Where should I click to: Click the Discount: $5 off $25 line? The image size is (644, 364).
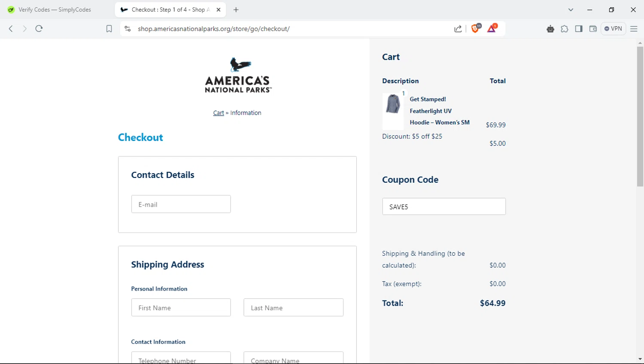pos(412,136)
